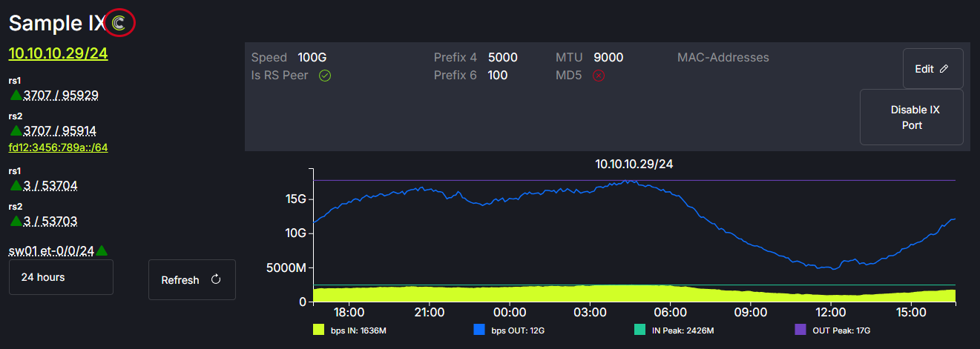Screen dimensions: 980x349
Task: Open the 24 hours time range dropdown
Action: (x=61, y=277)
